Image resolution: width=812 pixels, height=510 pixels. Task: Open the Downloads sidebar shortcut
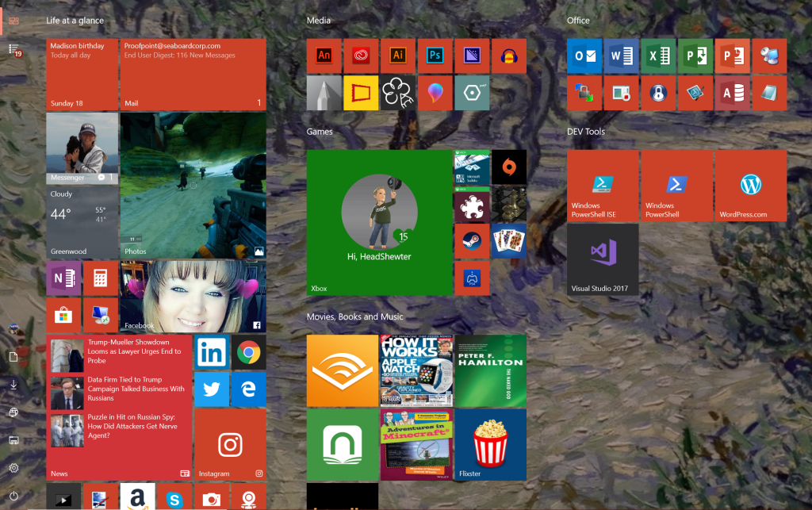point(13,385)
